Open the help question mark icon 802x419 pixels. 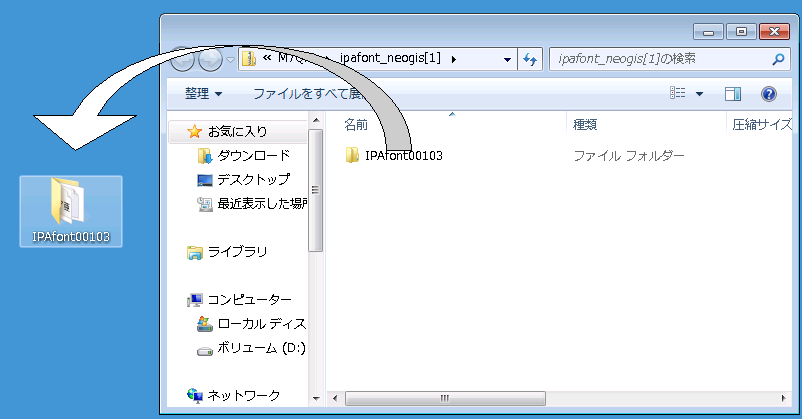[768, 94]
